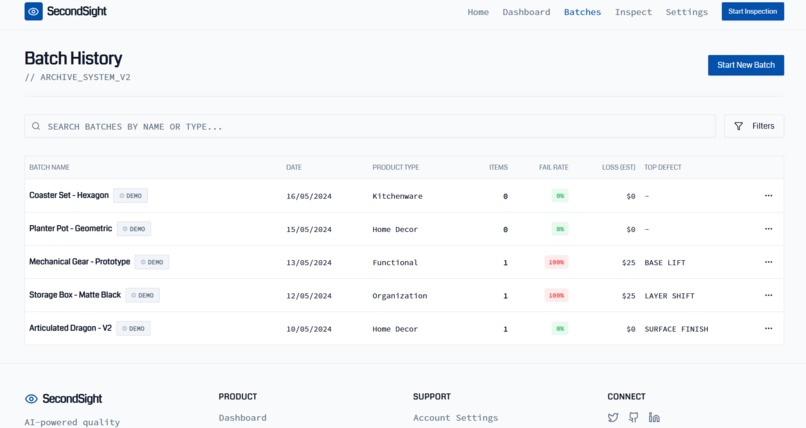
Task: Click the search magnifier icon
Action: pos(36,126)
